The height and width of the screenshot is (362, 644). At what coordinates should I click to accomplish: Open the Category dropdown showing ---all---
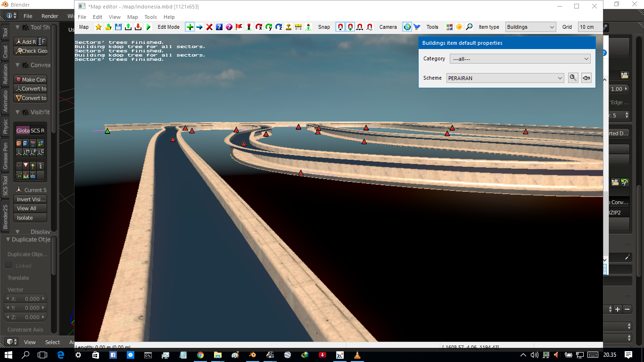(520, 58)
